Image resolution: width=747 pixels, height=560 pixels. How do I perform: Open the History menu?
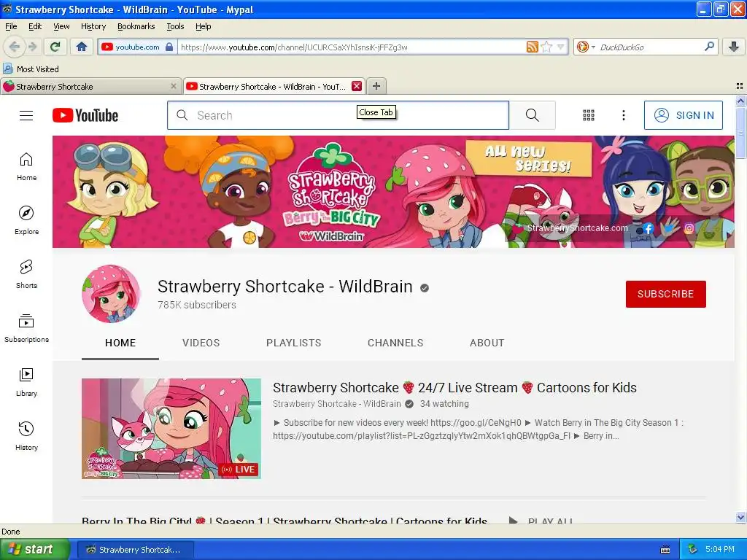click(x=93, y=26)
